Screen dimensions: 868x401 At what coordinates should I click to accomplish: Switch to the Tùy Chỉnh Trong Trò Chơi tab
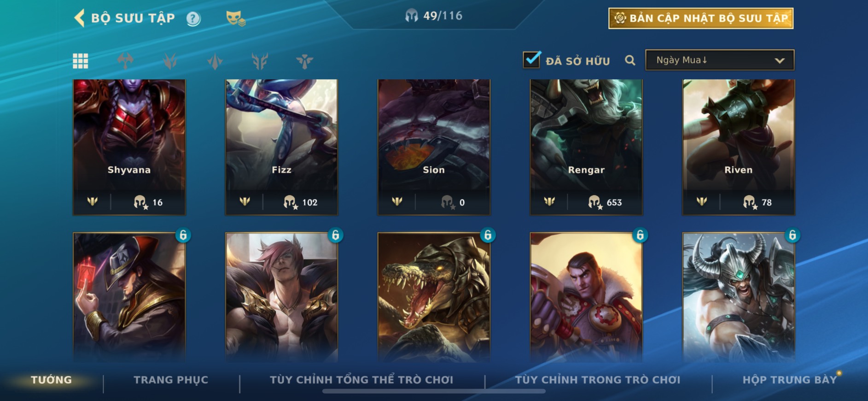[598, 380]
